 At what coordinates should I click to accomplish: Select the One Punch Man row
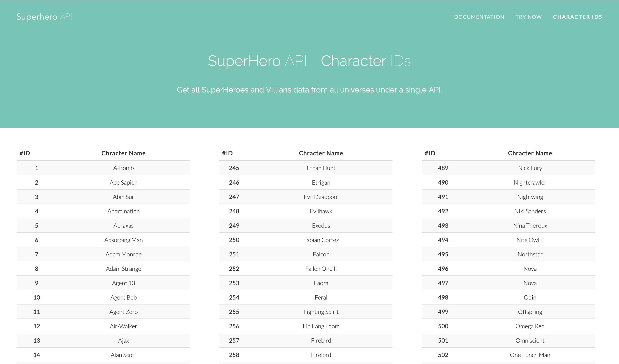(530, 355)
